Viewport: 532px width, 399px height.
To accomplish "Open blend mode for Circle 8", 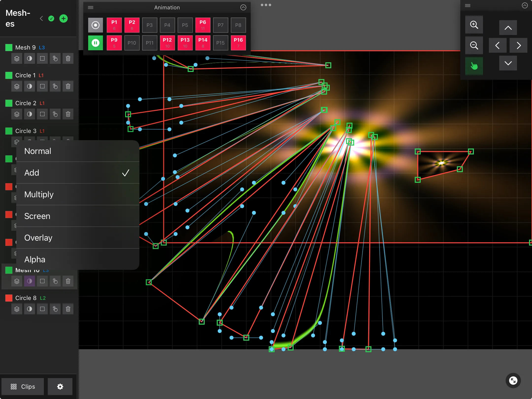I will click(30, 309).
